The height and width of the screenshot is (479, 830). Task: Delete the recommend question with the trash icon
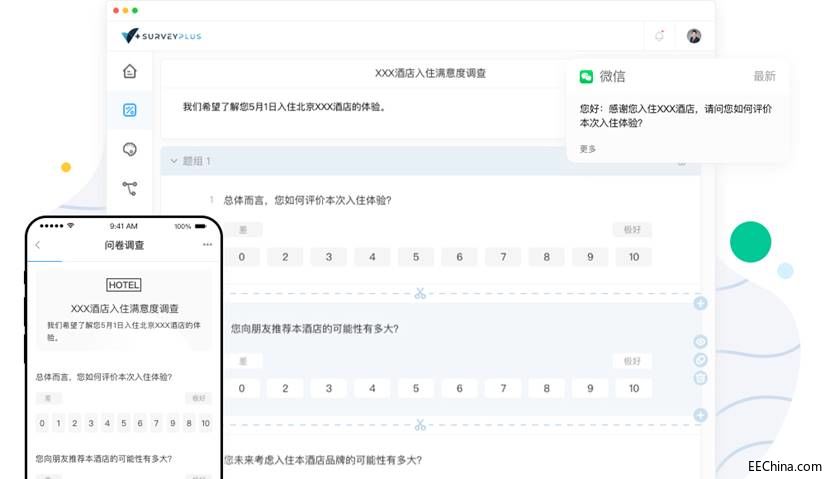pyautogui.click(x=700, y=378)
